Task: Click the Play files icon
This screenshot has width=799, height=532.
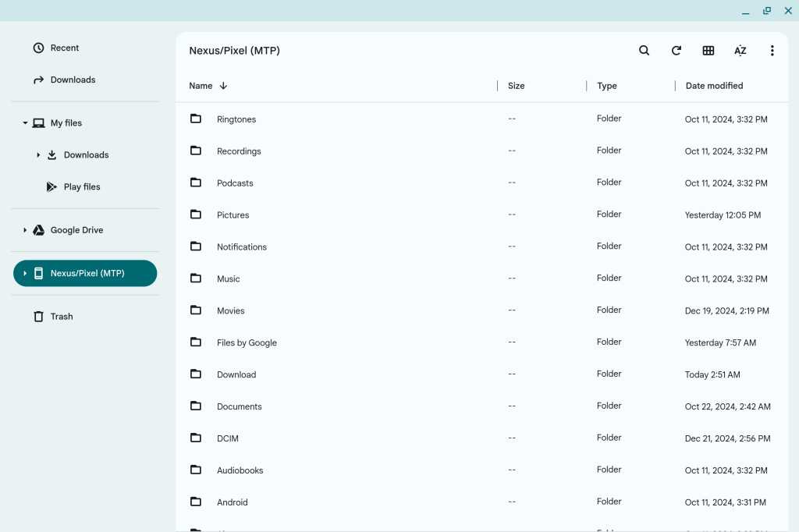Action: pyautogui.click(x=51, y=187)
